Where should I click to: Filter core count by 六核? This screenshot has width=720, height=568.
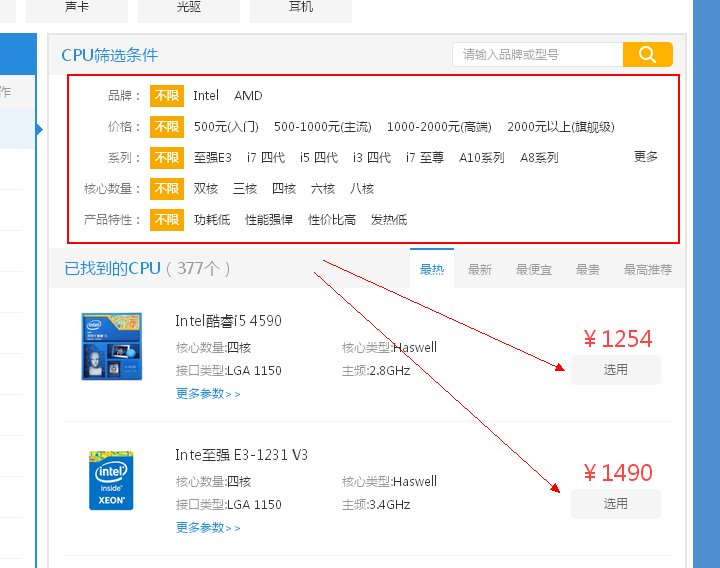pos(323,189)
